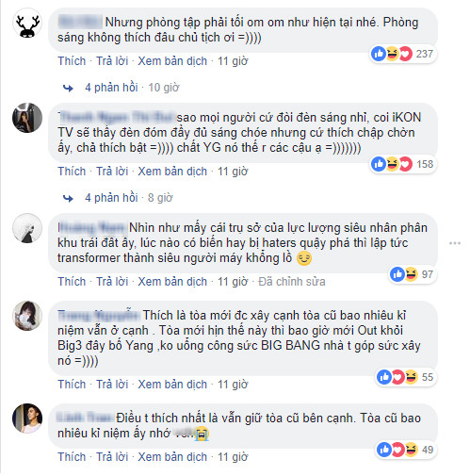The image size is (470, 476).
Task: Click 'Xem bản dịch' under the last comment
Action: (172, 457)
